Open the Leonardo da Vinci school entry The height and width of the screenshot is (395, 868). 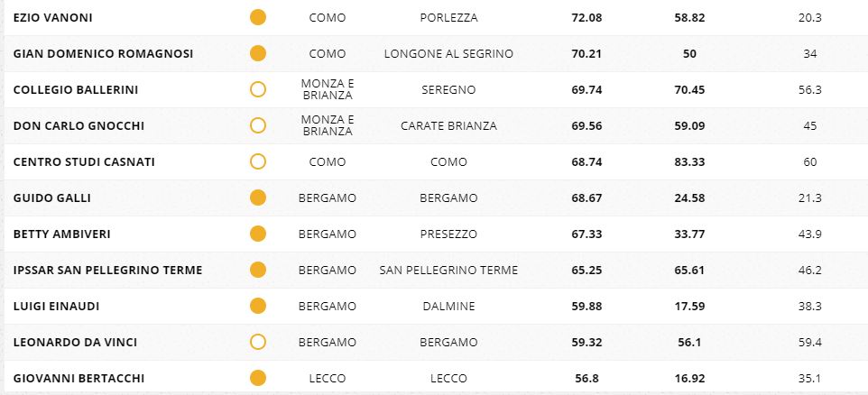pos(74,343)
